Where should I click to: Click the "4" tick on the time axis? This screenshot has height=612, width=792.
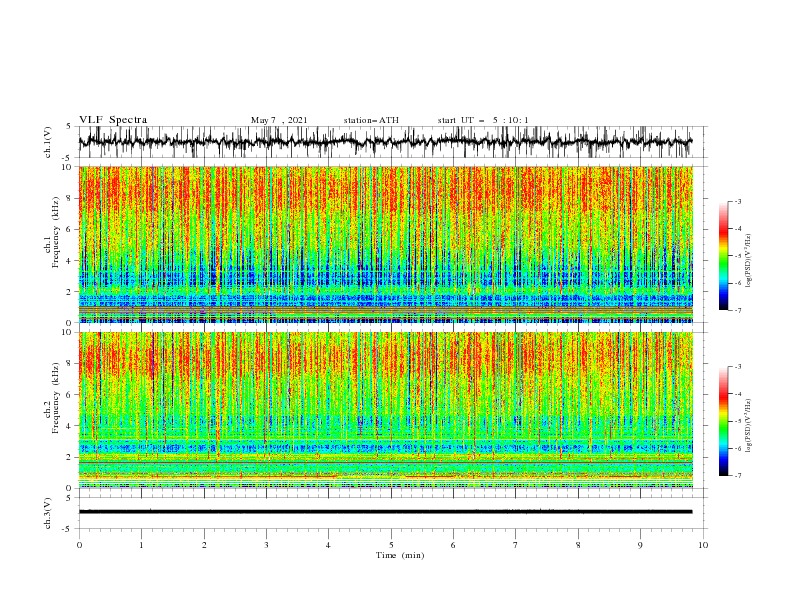click(328, 545)
